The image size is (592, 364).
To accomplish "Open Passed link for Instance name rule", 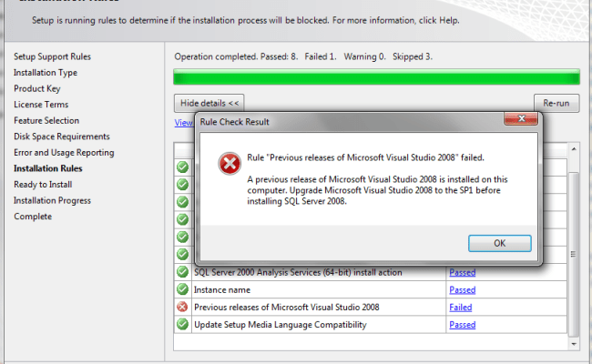I will click(462, 290).
